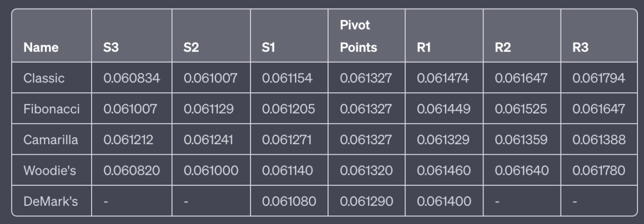Select Fibonacci S2 value 0.061129

tap(209, 109)
